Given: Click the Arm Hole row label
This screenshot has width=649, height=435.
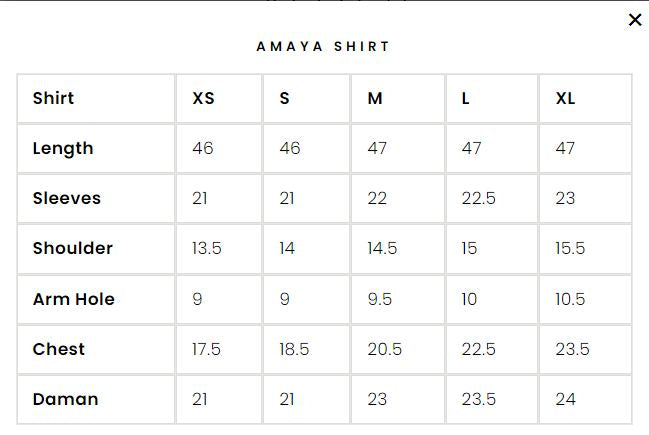Looking at the screenshot, I should click(x=74, y=299).
